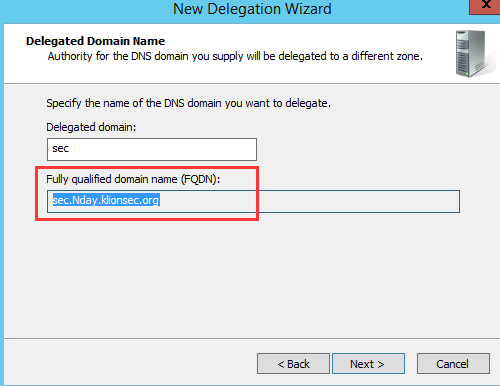The image size is (500, 386).
Task: Focus the Delegated domain text box
Action: (152, 149)
